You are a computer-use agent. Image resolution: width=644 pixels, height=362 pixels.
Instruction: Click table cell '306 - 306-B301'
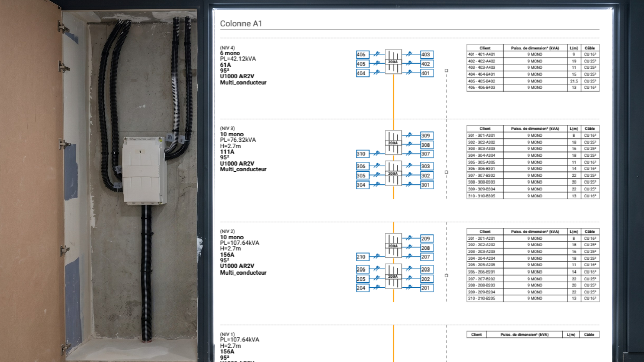pos(485,169)
